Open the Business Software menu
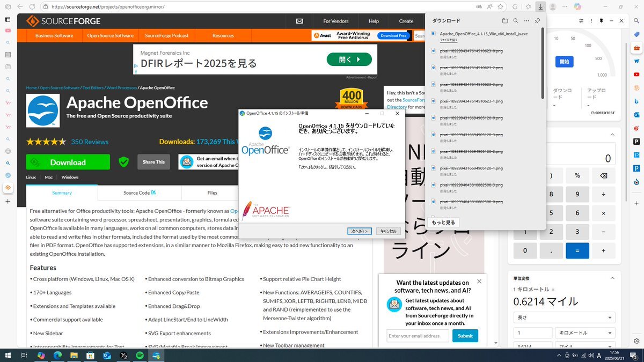This screenshot has height=362, width=644. [54, 35]
